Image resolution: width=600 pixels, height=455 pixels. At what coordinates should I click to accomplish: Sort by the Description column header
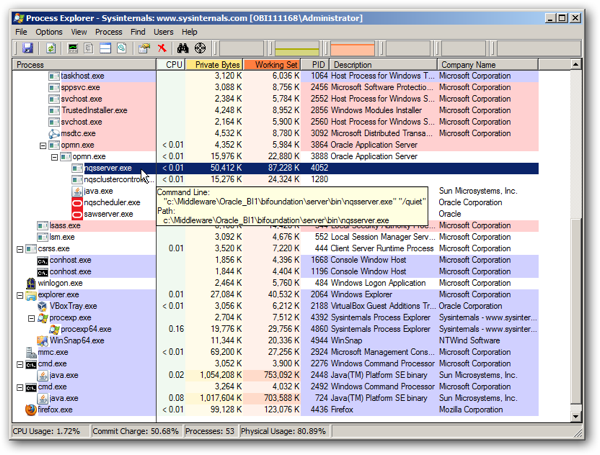(x=383, y=64)
